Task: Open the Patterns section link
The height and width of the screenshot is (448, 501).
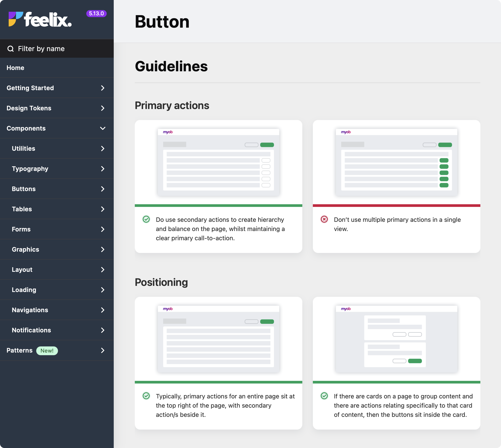Action: click(20, 350)
